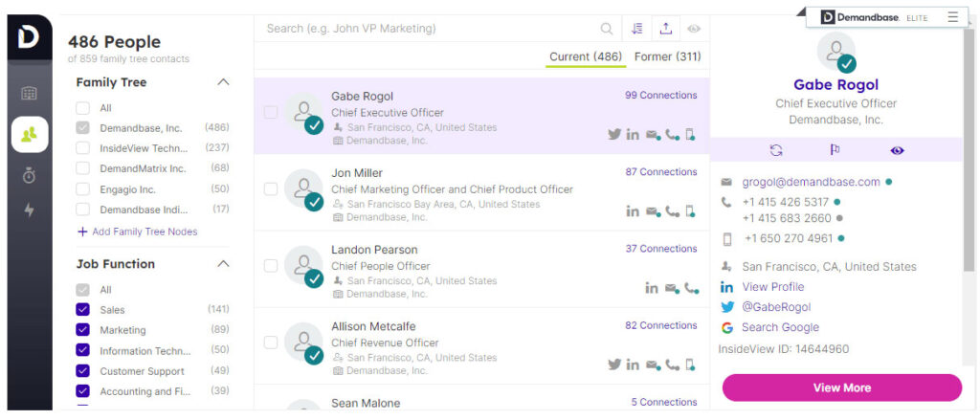Image resolution: width=980 pixels, height=420 pixels.
Task: Click the people search input field
Action: coord(431,29)
